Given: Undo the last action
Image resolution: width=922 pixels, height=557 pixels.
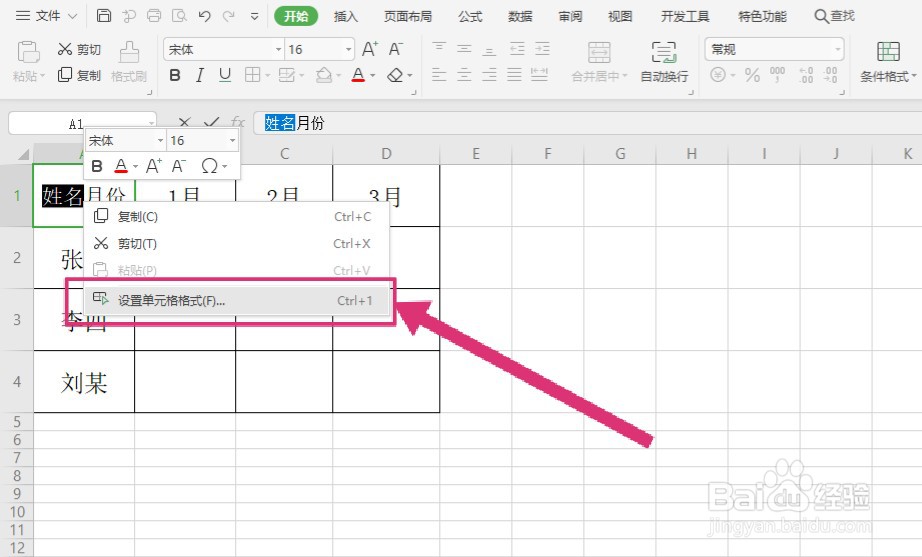Looking at the screenshot, I should 205,16.
